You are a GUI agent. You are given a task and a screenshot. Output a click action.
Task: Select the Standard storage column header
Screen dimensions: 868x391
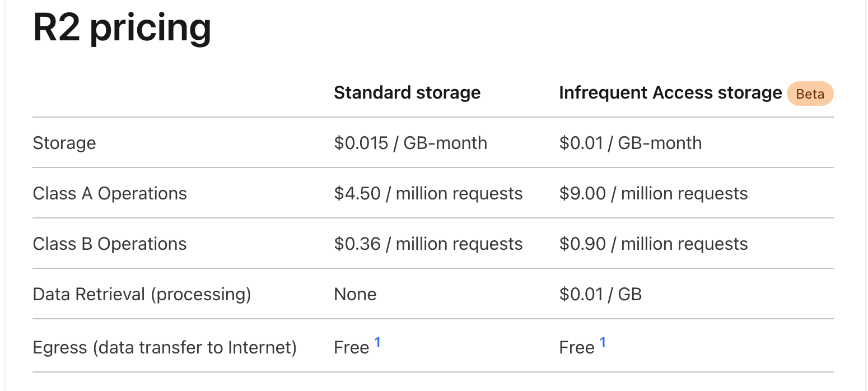click(407, 92)
